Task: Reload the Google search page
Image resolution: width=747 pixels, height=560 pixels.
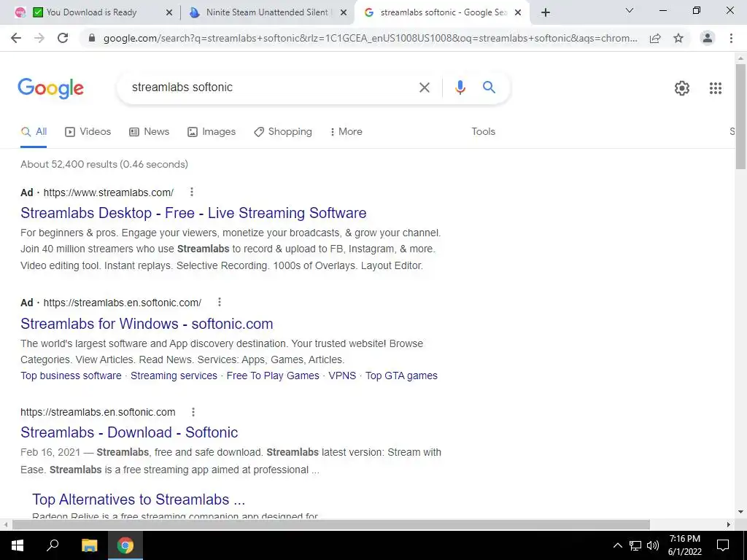Action: (63, 38)
